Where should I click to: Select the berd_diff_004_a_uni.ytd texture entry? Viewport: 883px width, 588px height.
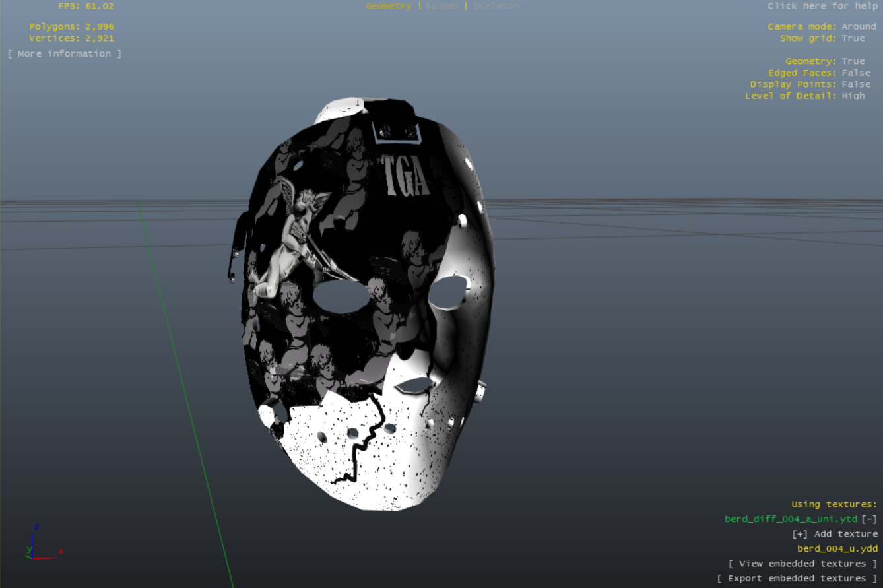(791, 519)
